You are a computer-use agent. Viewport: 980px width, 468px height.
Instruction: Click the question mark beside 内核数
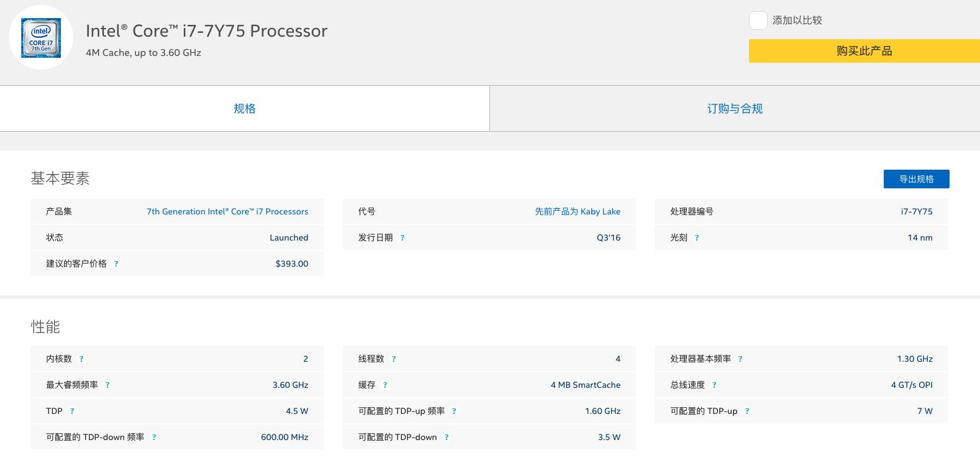81,359
